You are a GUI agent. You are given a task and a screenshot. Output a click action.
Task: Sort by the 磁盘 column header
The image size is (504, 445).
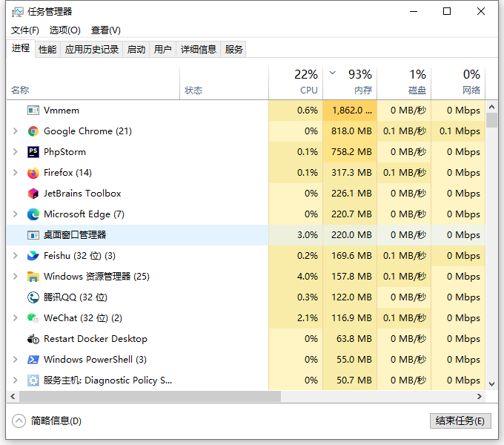pyautogui.click(x=404, y=84)
